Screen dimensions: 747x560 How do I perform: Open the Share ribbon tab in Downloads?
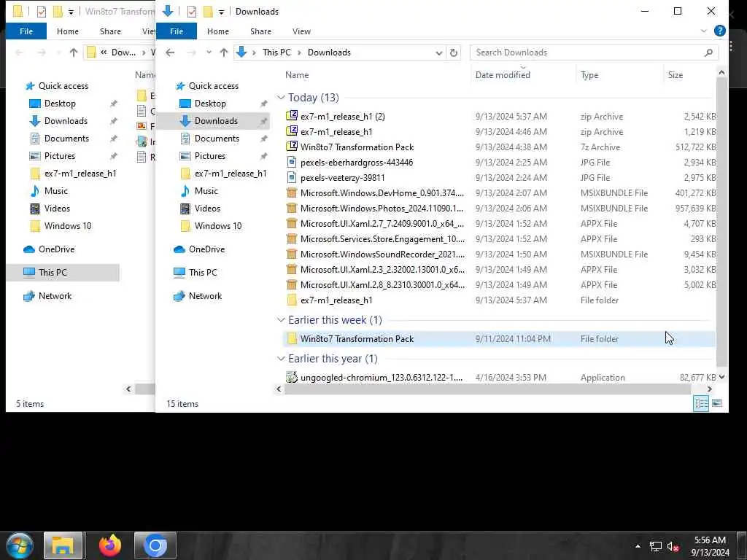click(x=260, y=31)
